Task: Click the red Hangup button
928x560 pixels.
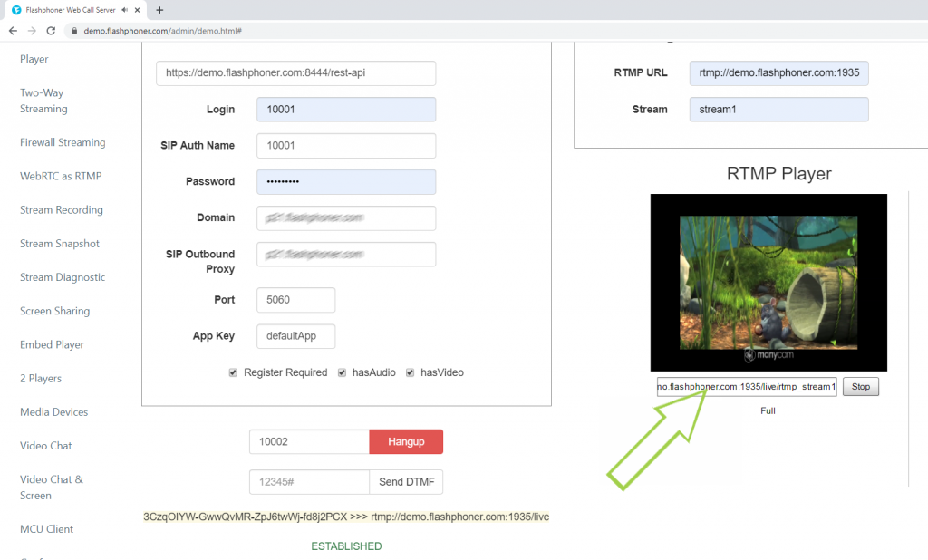Action: 406,441
